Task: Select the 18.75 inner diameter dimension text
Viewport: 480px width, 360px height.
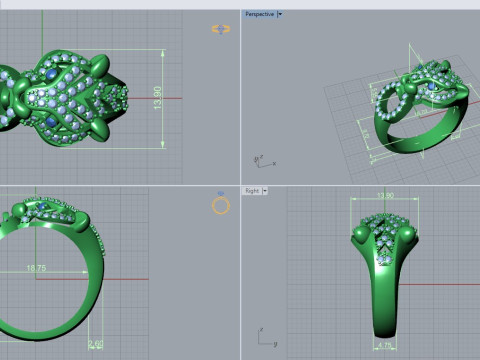Action: 36,268
